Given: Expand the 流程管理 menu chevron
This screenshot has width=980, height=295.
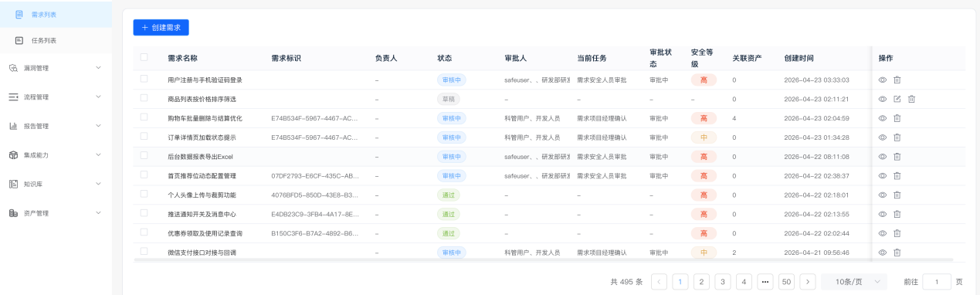Looking at the screenshot, I should 98,97.
